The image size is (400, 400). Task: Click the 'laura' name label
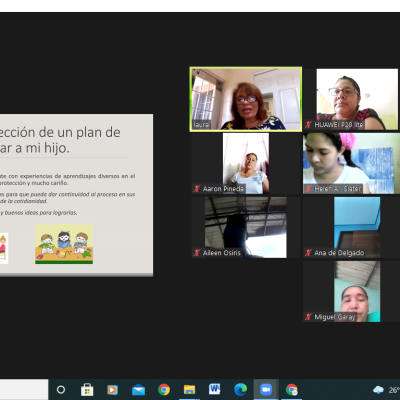[x=201, y=125]
